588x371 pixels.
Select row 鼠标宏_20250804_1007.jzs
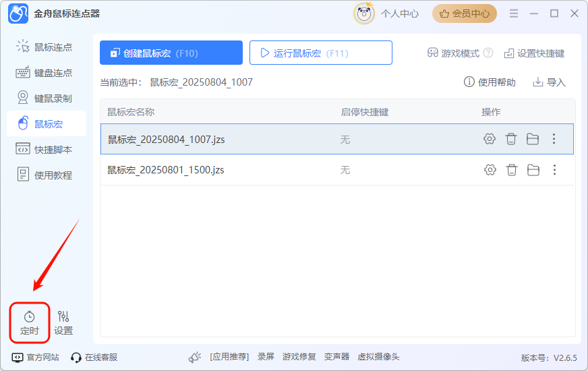[336, 139]
